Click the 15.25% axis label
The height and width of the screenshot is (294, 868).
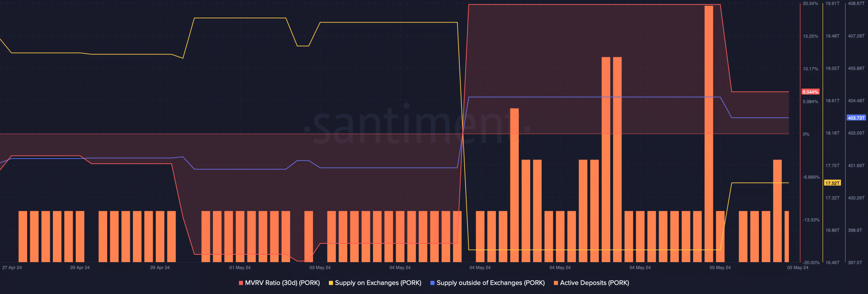coord(810,36)
